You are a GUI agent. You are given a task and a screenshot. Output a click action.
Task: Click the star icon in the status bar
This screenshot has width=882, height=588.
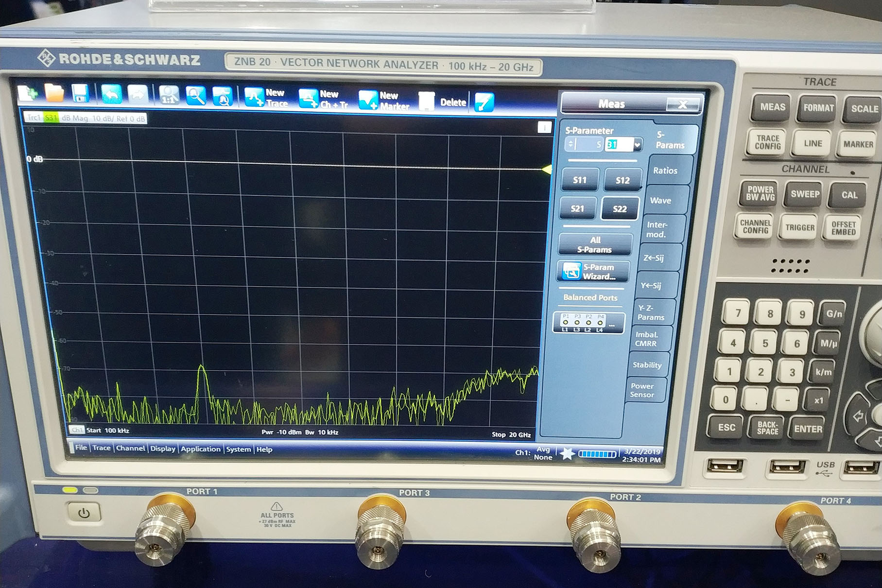click(x=567, y=454)
